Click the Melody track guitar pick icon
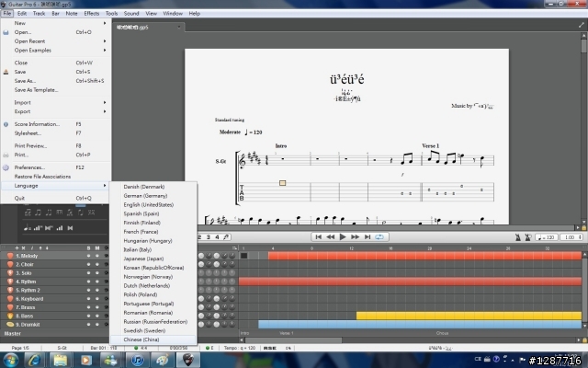 click(10, 256)
